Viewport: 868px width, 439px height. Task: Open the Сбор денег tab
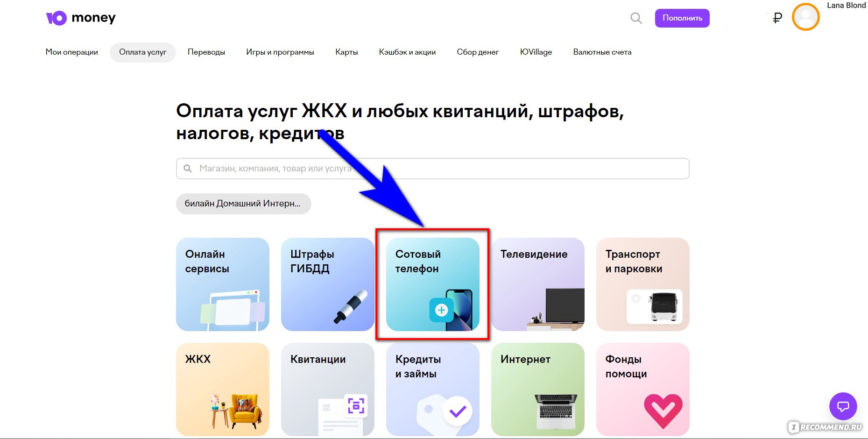click(478, 52)
